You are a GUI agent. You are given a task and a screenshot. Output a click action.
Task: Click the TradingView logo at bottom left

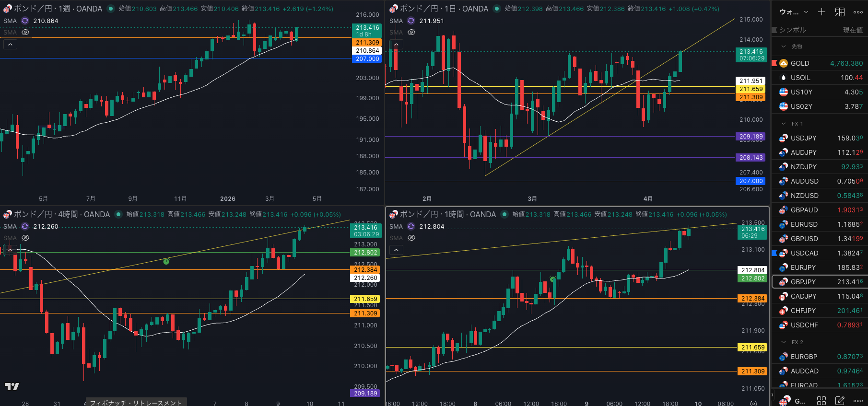click(12, 386)
